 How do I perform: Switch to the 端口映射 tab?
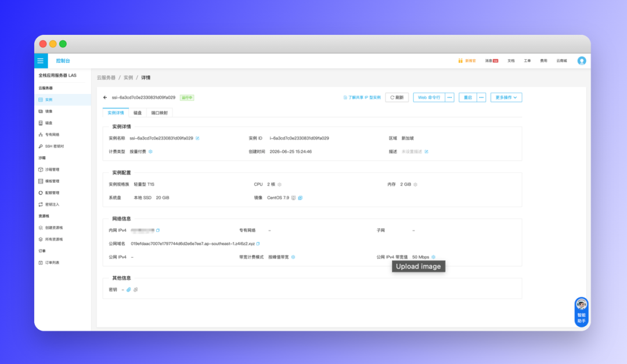160,113
